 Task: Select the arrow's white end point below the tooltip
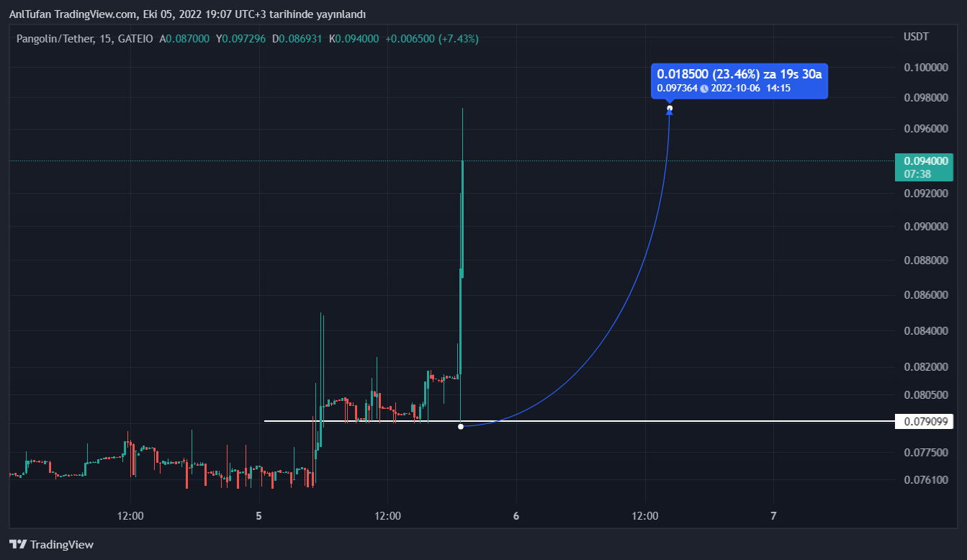pyautogui.click(x=670, y=109)
